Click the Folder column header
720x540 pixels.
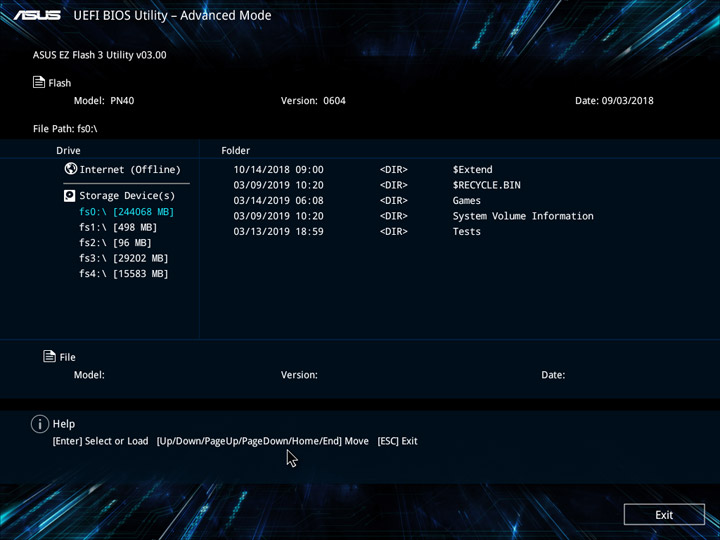coord(236,151)
